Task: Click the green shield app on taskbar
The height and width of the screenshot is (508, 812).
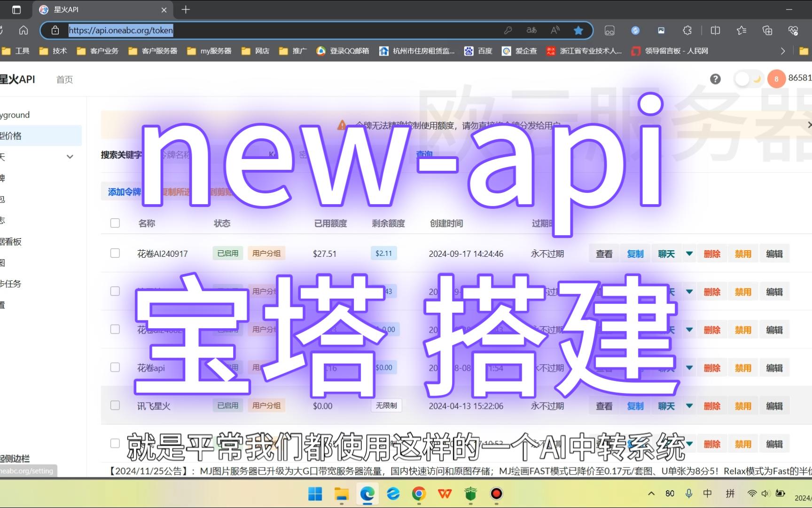Action: tap(470, 493)
